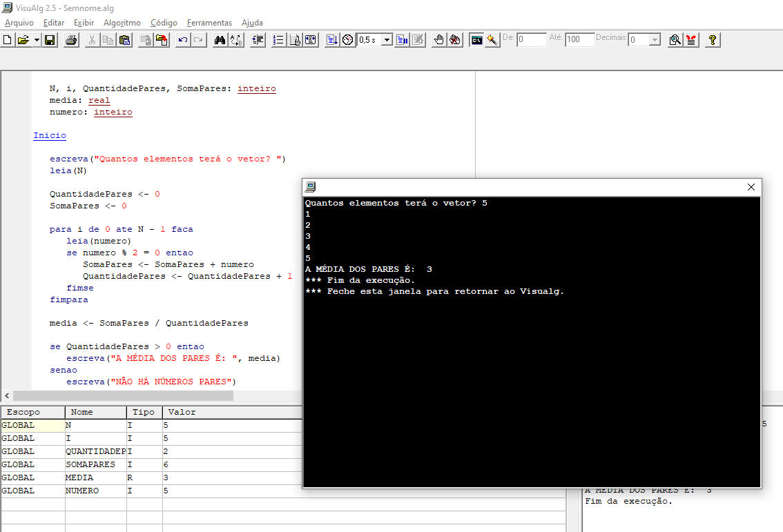Click the blue lines step-by-step icon
Viewport: 783px width, 532px height.
pos(402,40)
